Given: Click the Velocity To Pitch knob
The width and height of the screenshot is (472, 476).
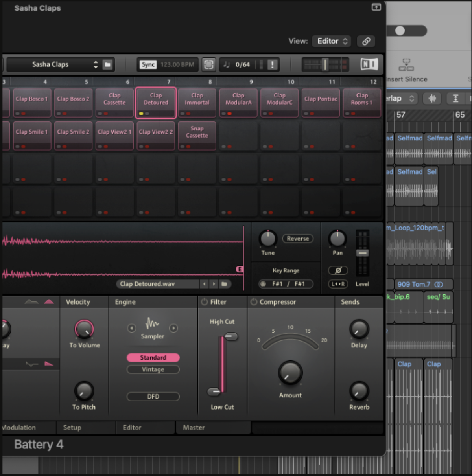Looking at the screenshot, I should point(84,391).
